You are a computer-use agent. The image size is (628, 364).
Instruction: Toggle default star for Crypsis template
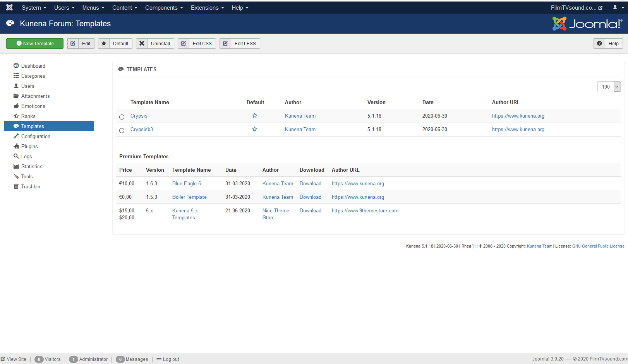[255, 116]
